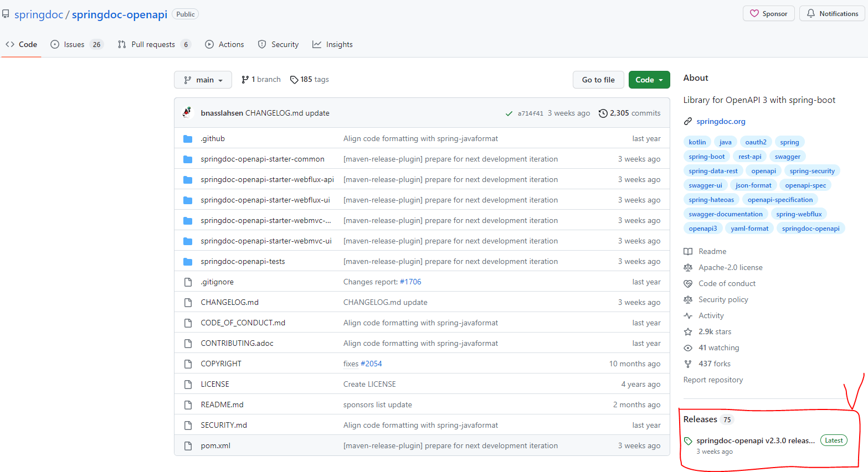868x472 pixels.
Task: Open the SECURITY.md file
Action: tap(224, 426)
